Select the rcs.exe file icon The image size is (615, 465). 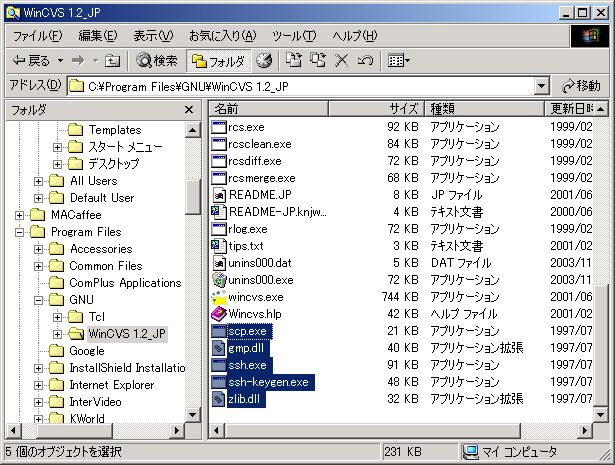(x=218, y=127)
